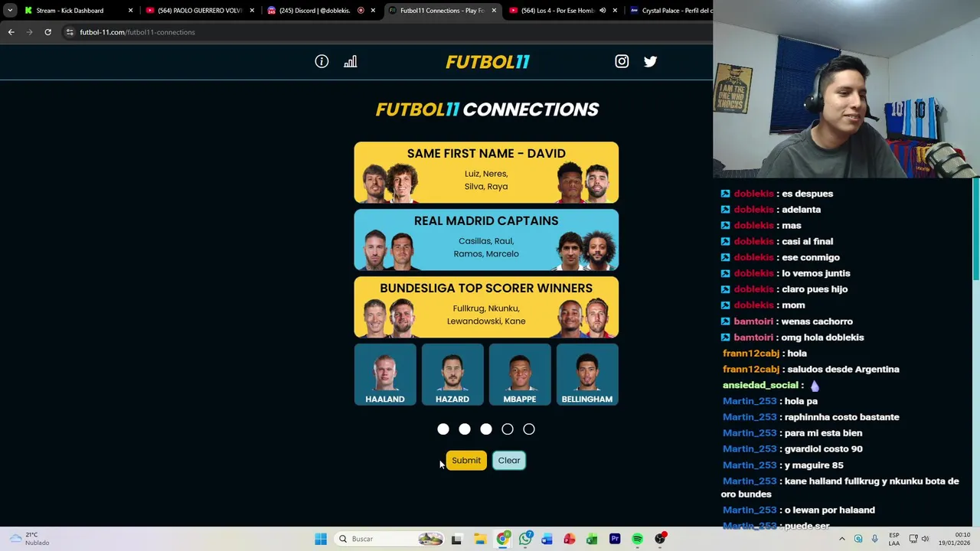The image size is (980, 551).
Task: Go back with the browser back arrow
Action: pos(11,32)
